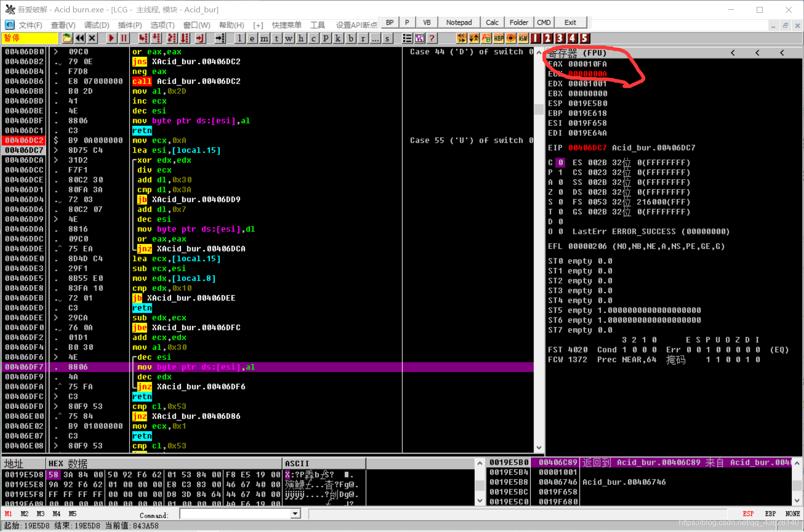The width and height of the screenshot is (804, 532).
Task: Close the debugged program with the X icon
Action: [92, 38]
